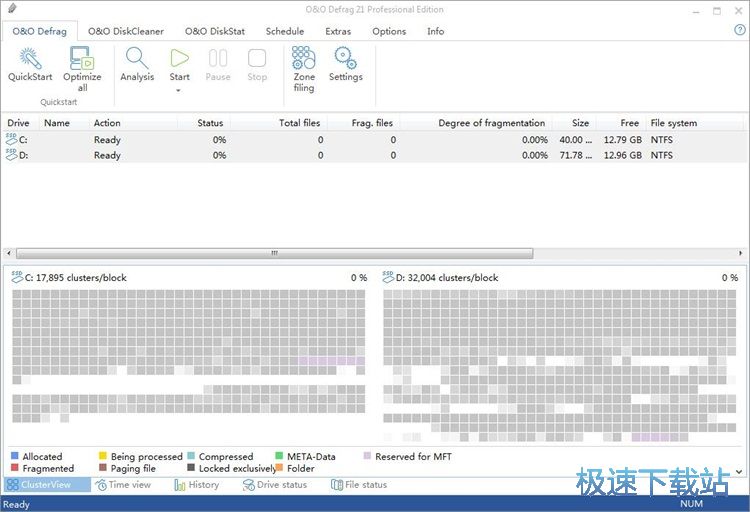The width and height of the screenshot is (750, 512).
Task: Click the red Fragmented legend swatch
Action: [x=14, y=467]
